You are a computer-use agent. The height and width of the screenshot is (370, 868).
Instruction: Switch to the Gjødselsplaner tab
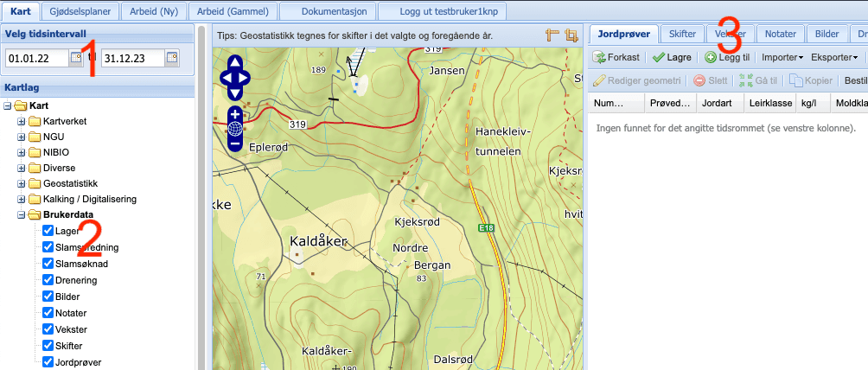84,11
